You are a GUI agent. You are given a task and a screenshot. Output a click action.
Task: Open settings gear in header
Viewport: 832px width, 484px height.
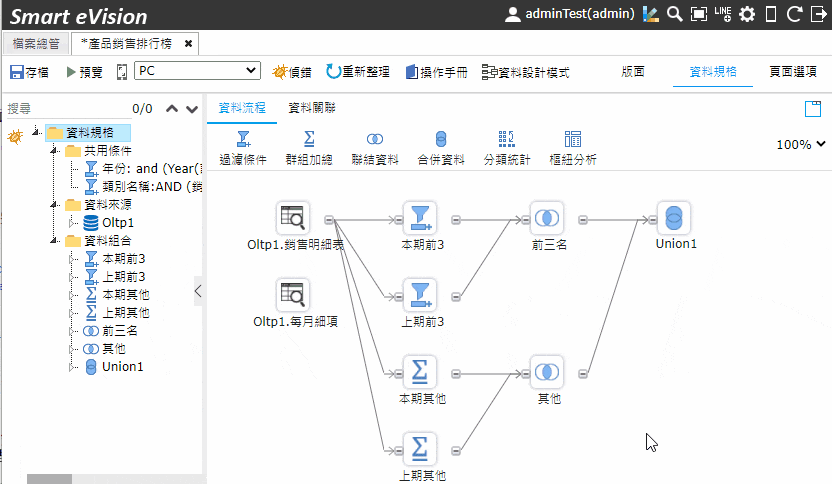[x=747, y=14]
